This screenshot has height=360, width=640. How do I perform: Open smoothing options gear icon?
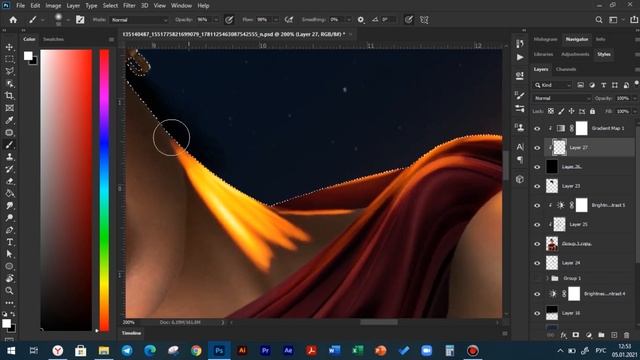[x=361, y=20]
